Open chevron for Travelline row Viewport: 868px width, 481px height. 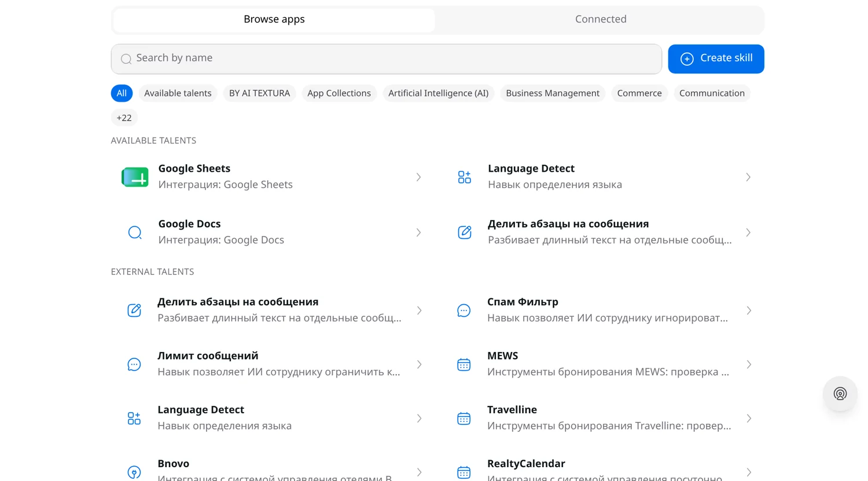point(749,418)
